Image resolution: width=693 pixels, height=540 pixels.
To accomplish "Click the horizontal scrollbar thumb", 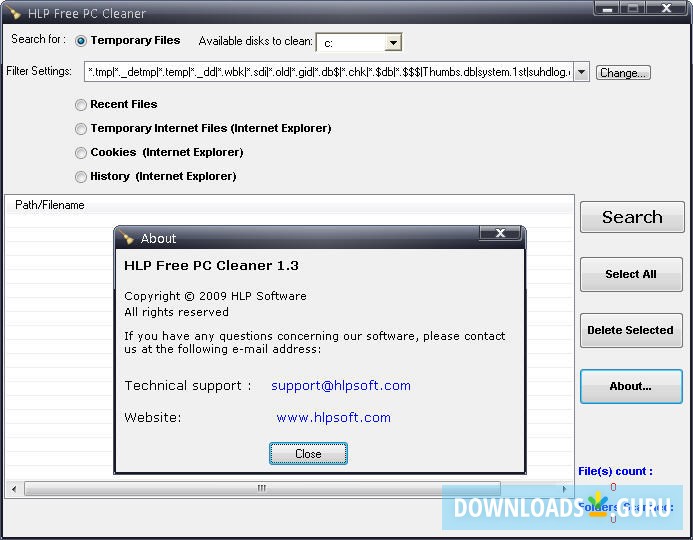I will point(263,488).
